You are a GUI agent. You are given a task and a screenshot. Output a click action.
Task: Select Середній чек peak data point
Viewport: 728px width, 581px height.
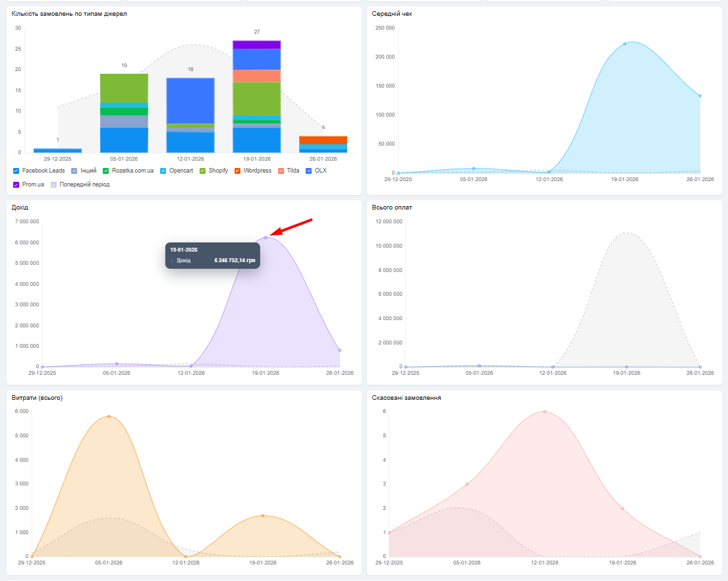[625, 44]
